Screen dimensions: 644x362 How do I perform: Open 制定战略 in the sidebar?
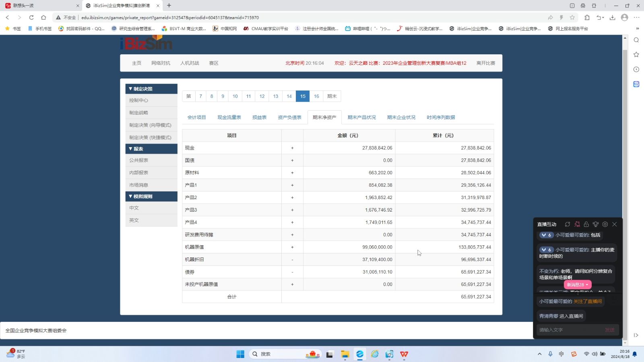[x=151, y=113]
